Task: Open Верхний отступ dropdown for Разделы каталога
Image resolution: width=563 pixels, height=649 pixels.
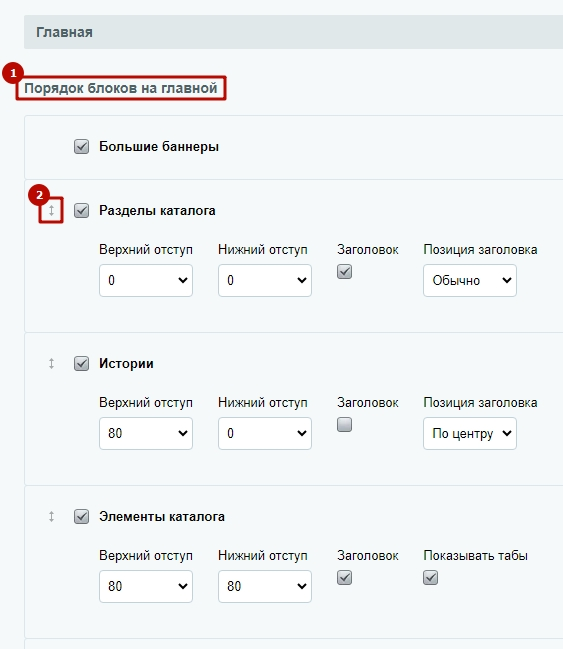Action: click(146, 280)
